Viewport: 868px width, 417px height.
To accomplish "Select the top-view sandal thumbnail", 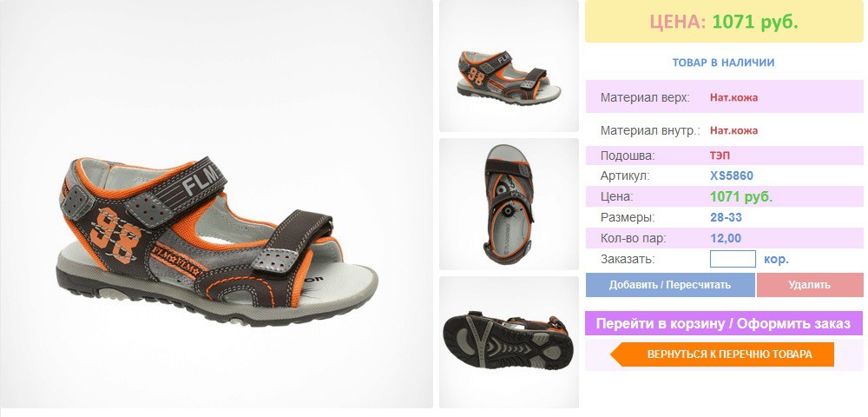I will (x=509, y=204).
